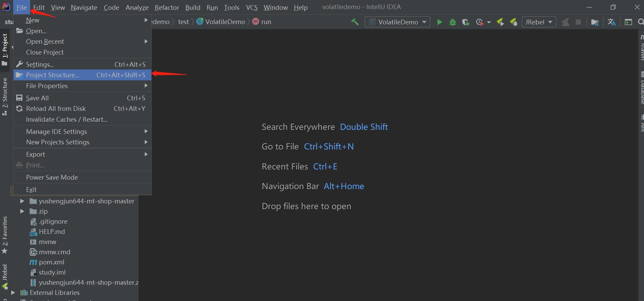Toggle Power Save Mode
The height and width of the screenshot is (301, 644).
click(82, 177)
